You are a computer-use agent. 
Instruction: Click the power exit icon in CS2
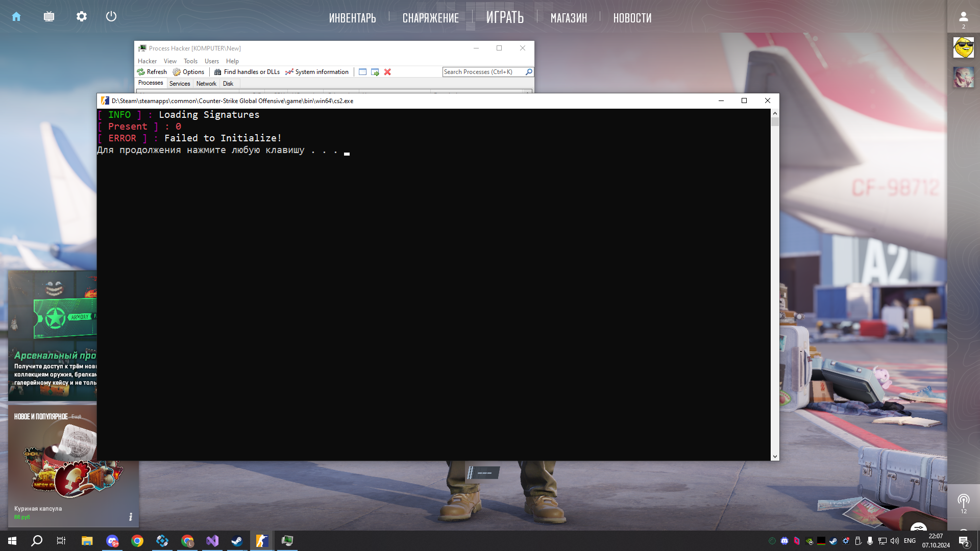coord(111,16)
